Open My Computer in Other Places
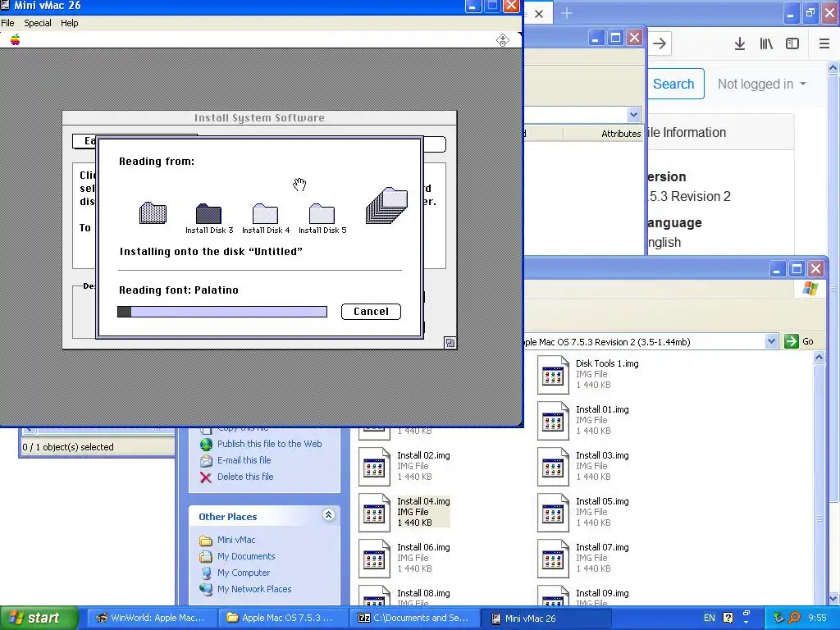The width and height of the screenshot is (840, 630). pos(244,573)
